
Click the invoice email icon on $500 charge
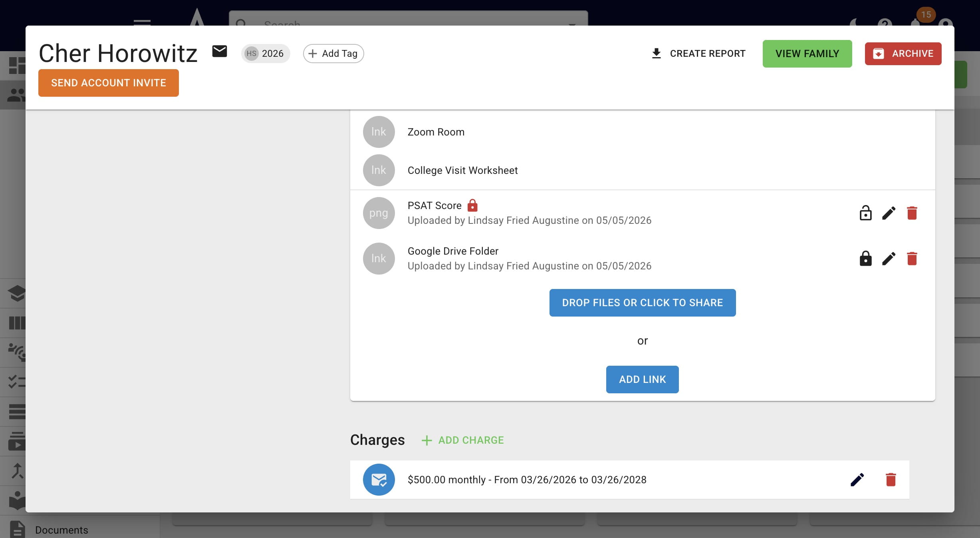click(379, 480)
